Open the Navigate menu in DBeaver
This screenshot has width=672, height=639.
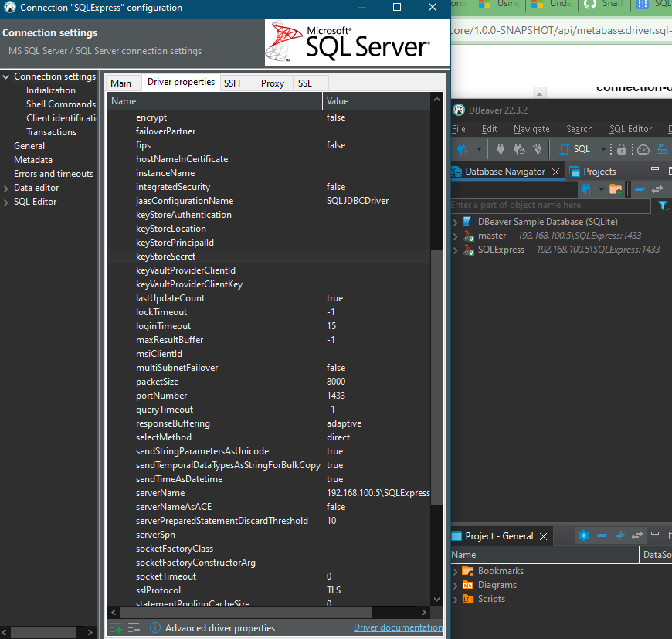pos(531,129)
